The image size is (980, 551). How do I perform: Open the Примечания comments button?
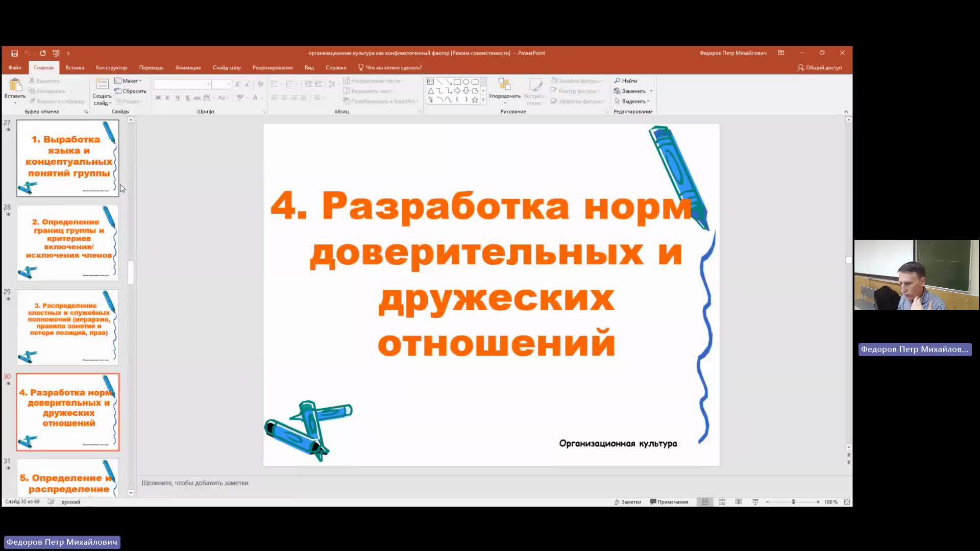pyautogui.click(x=669, y=502)
